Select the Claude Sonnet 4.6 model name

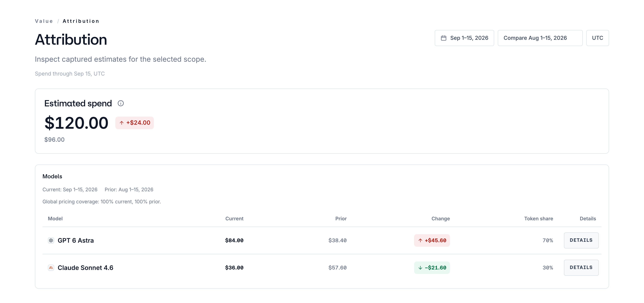86,268
